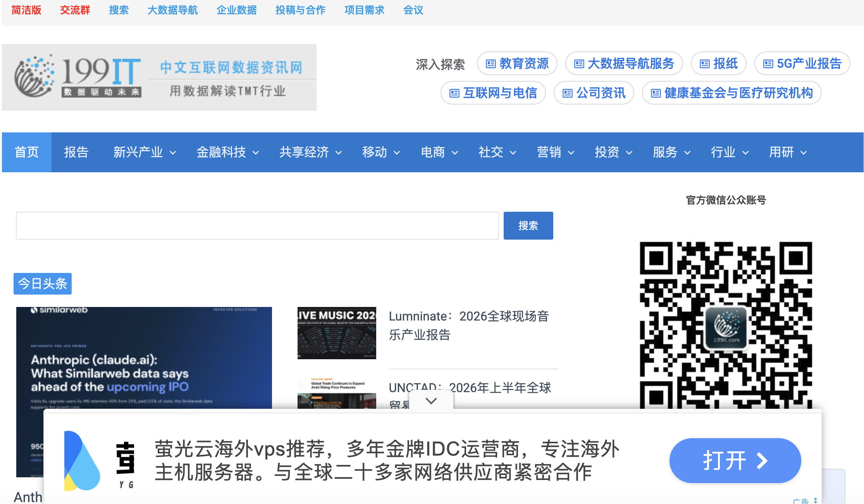Expand the 共享经济 dropdown menu
The width and height of the screenshot is (864, 504).
pyautogui.click(x=311, y=153)
